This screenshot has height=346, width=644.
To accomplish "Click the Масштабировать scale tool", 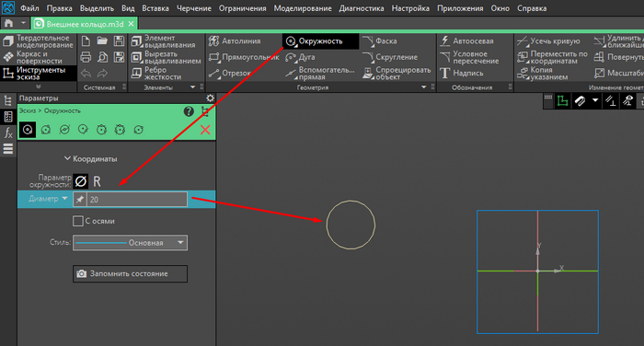I will (x=619, y=73).
